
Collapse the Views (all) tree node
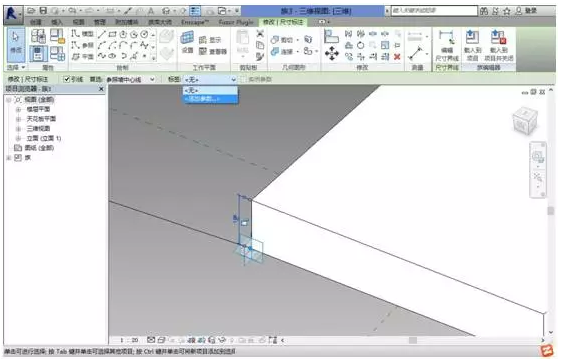tap(9, 99)
